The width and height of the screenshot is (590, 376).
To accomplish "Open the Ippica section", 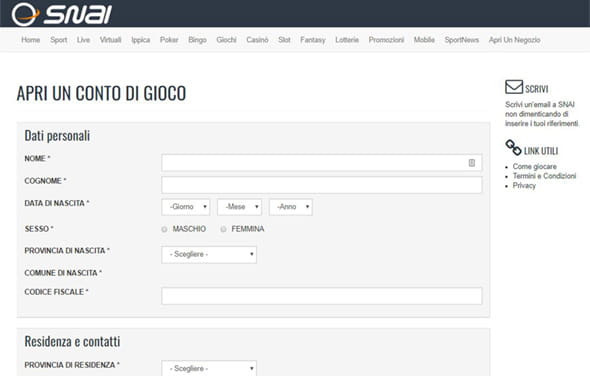I will pos(141,40).
